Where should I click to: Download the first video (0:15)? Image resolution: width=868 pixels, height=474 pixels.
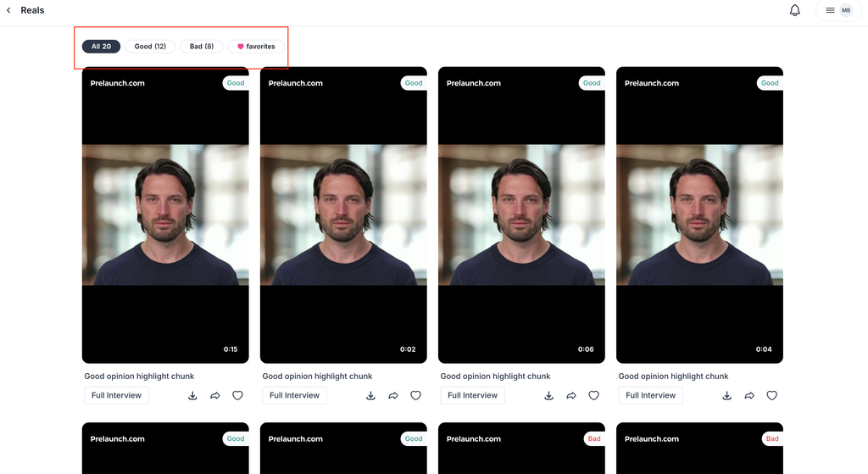tap(192, 395)
